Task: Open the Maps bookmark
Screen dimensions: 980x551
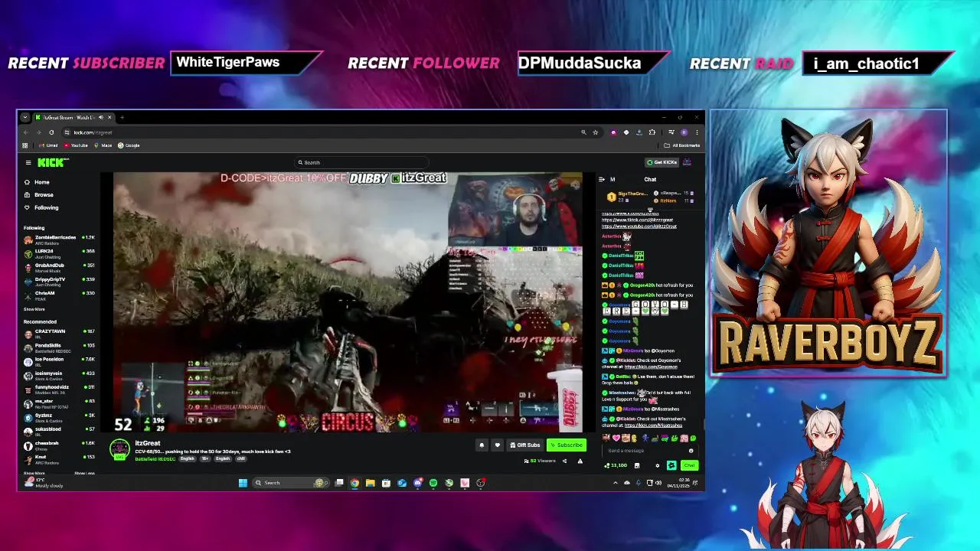Action: tap(103, 145)
